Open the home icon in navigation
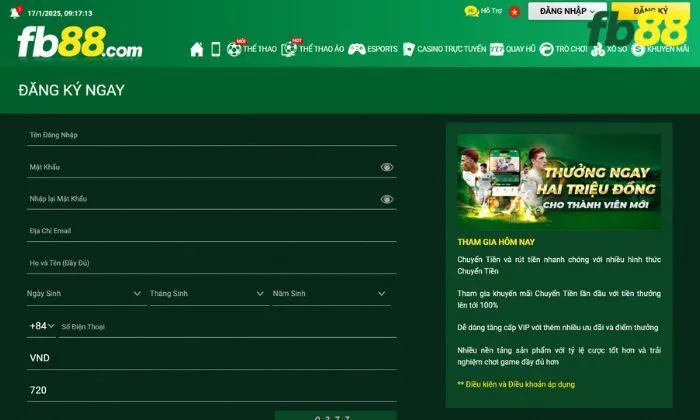 tap(196, 49)
